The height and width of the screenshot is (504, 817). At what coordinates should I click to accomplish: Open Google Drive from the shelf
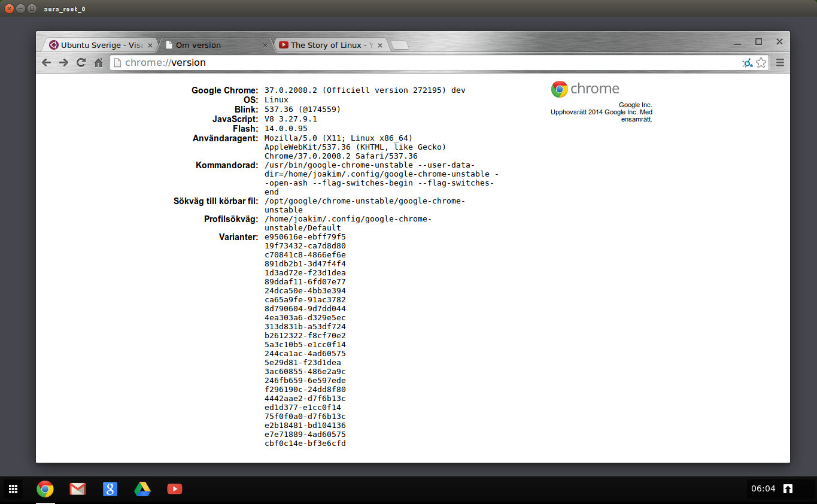(x=142, y=489)
